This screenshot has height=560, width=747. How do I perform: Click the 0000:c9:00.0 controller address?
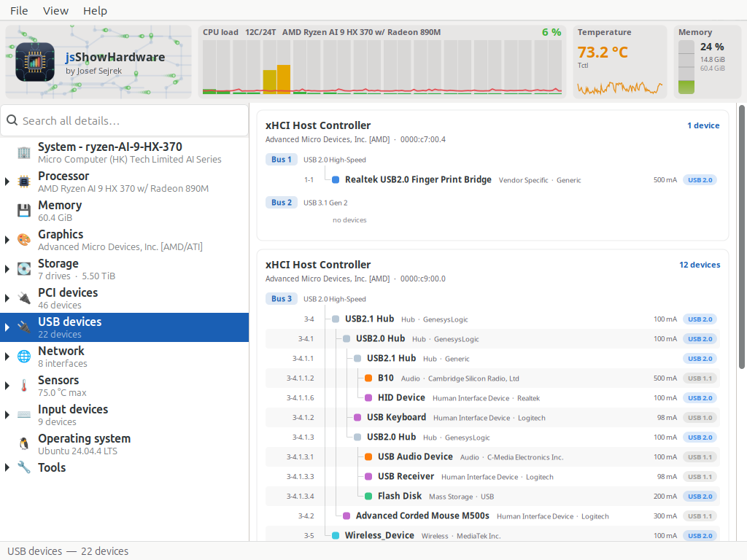[422, 279]
